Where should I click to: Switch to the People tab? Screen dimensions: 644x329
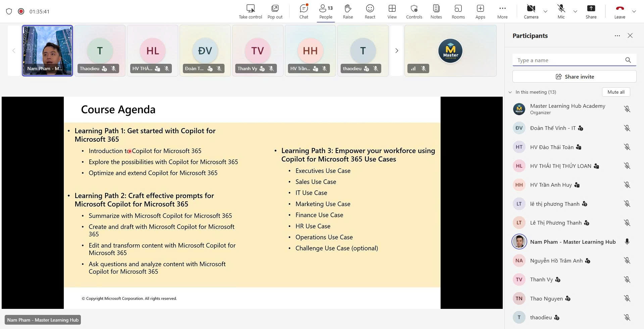pyautogui.click(x=326, y=11)
